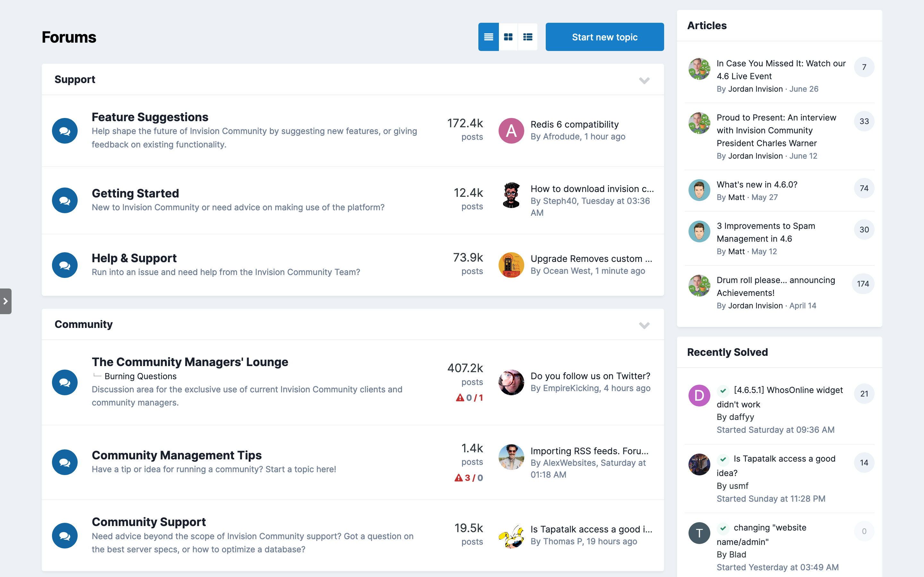Expand the left side drawer arrow
The width and height of the screenshot is (924, 577).
point(5,301)
